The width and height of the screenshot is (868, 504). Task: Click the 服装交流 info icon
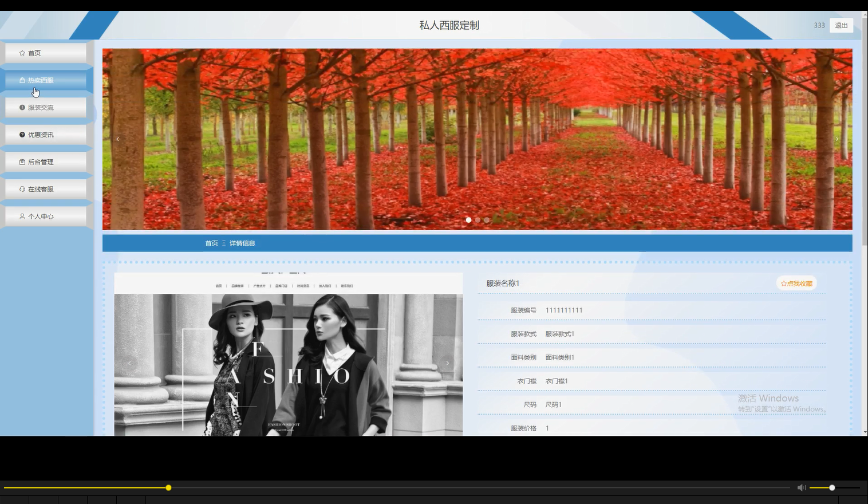(21, 107)
